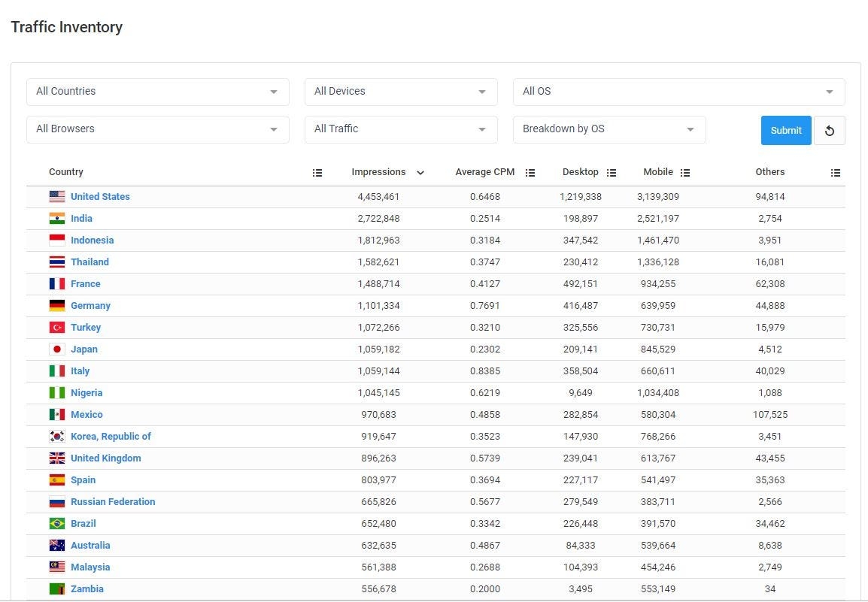
Task: Expand the All Countries dropdown
Action: (x=158, y=92)
